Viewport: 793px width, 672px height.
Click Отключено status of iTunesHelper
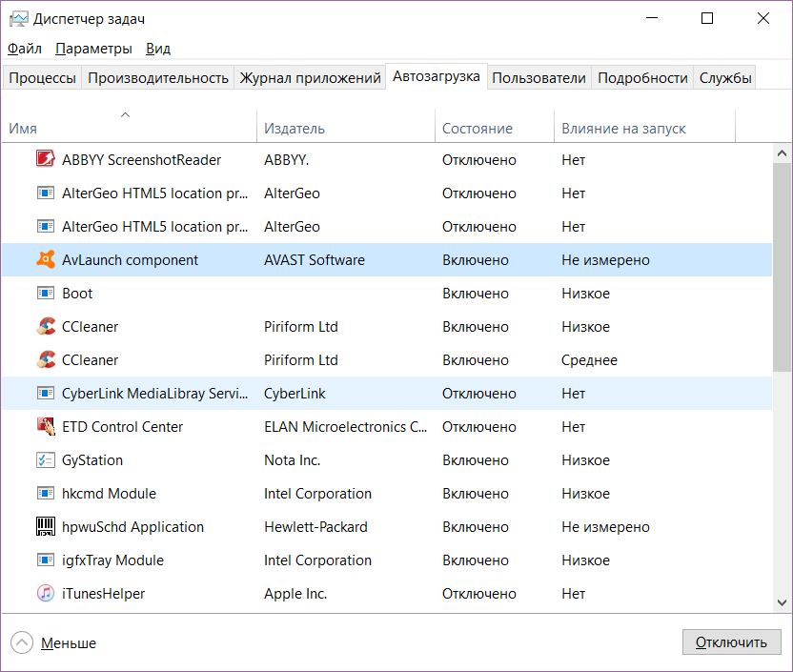pos(479,594)
